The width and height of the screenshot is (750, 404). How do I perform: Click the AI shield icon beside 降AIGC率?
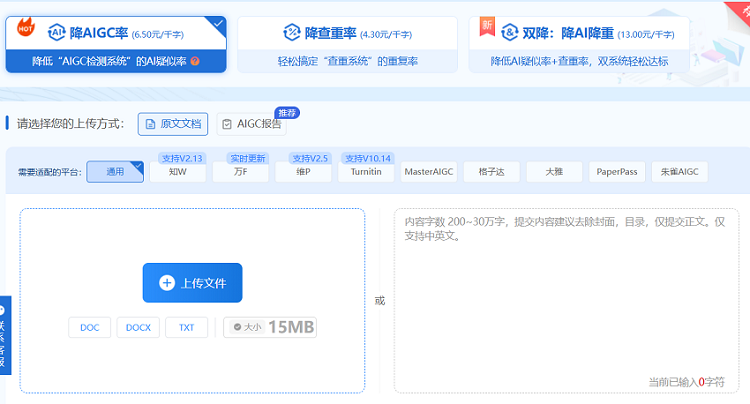(x=56, y=32)
